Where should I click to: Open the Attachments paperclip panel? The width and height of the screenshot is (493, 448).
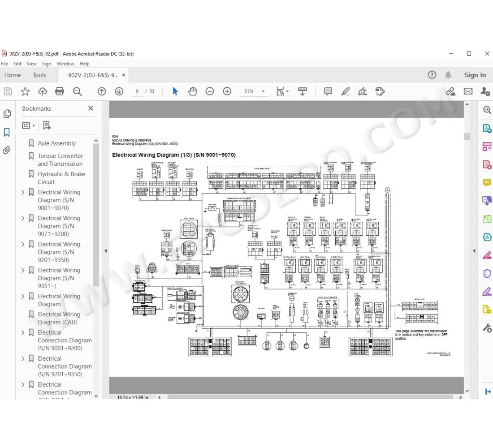(7, 151)
